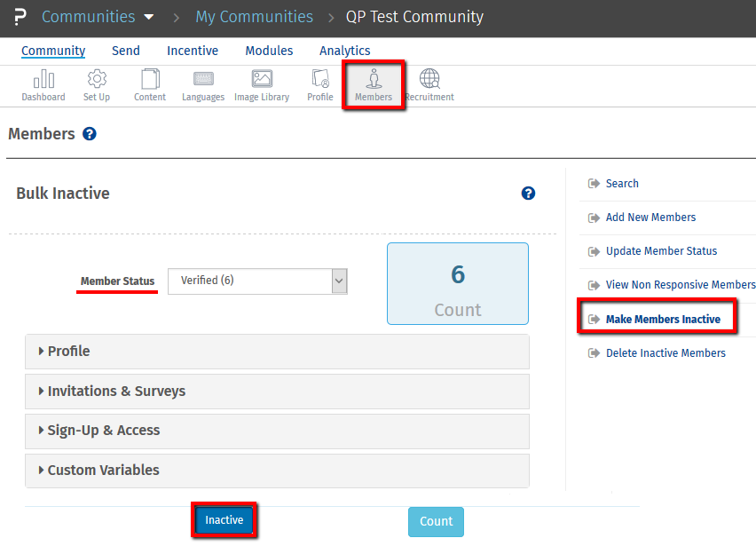
Task: Click the QuestionPro logo icon
Action: pos(20,17)
